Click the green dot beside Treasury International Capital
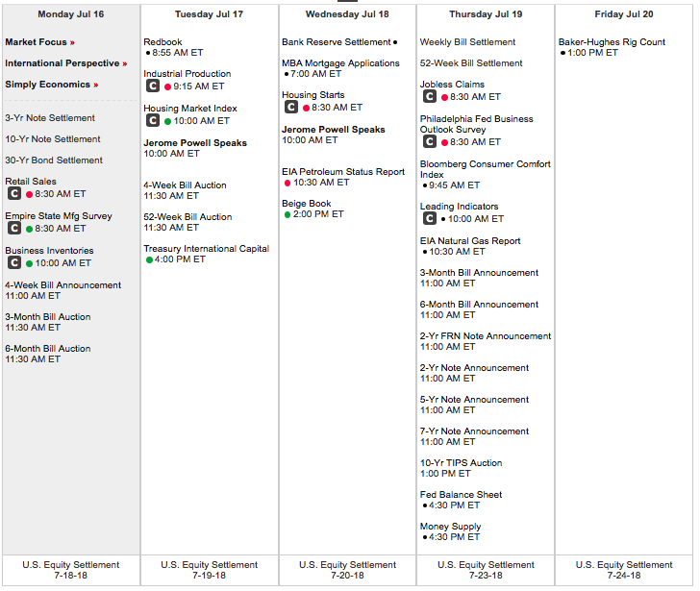This screenshot has height=591, width=700. (149, 259)
